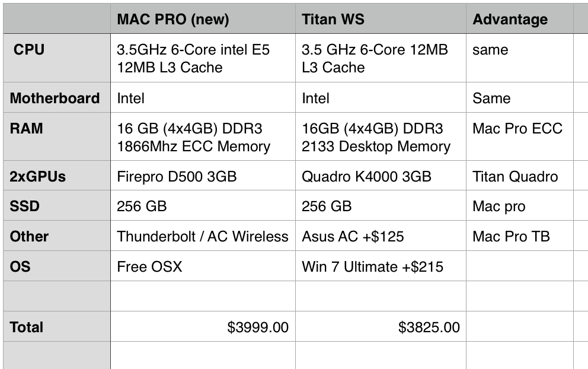Viewport: 588px width, 369px height.
Task: Select the Quadro K4000 3GB cell
Action: click(381, 176)
